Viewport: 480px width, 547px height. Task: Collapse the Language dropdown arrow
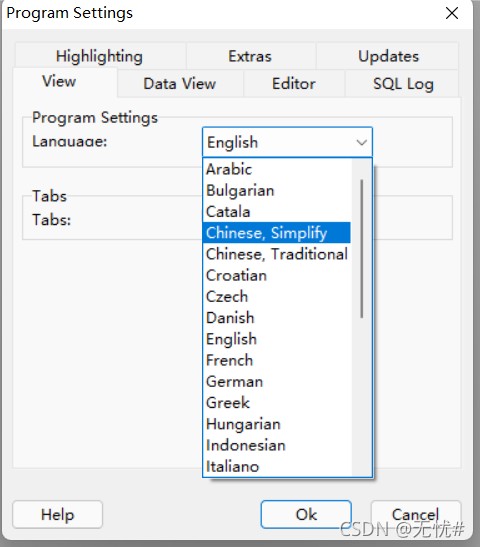click(362, 142)
